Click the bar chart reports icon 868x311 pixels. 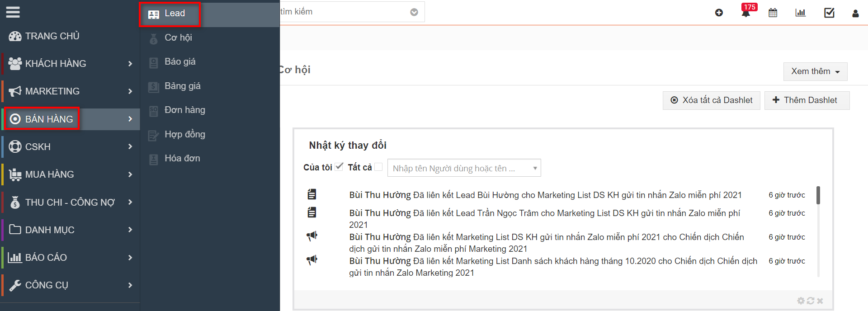(x=800, y=13)
